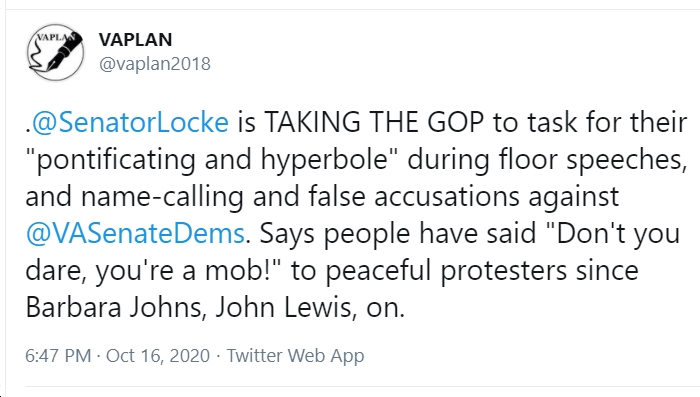The height and width of the screenshot is (397, 700).
Task: Open the @SenatorLocke mention
Action: pyautogui.click(x=130, y=122)
